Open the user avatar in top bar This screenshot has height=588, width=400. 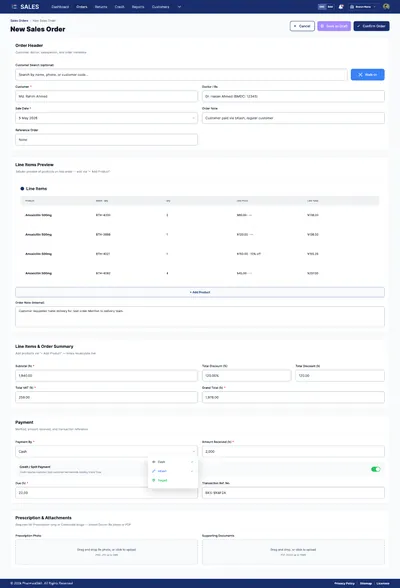[x=386, y=7]
